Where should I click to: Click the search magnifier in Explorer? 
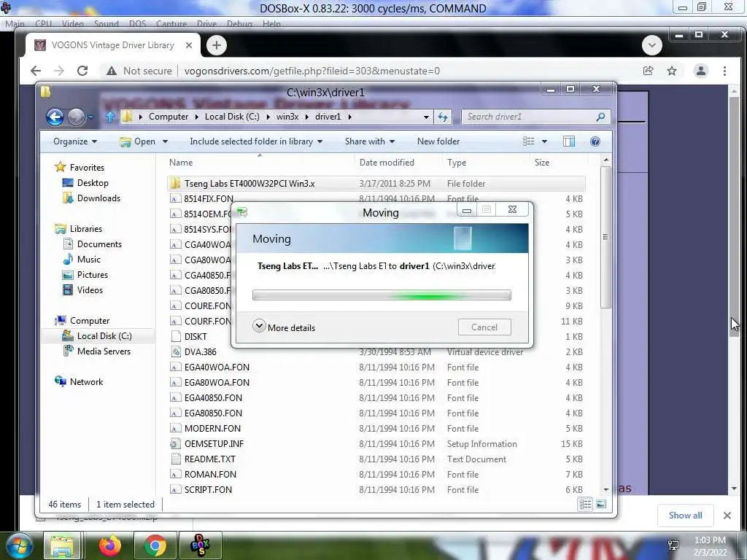600,117
